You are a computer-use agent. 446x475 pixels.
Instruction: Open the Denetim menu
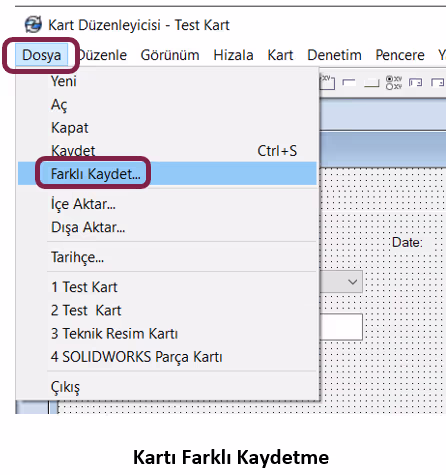[x=334, y=55]
